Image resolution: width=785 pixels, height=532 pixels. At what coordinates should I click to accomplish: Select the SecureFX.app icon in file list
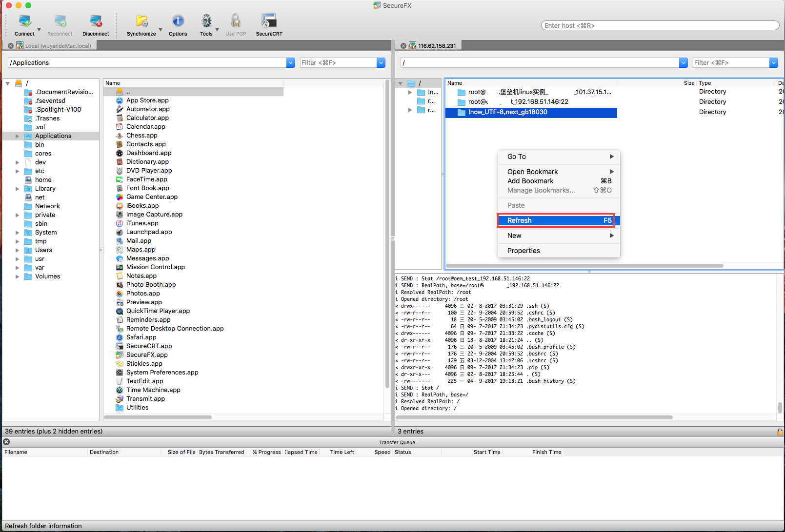pos(120,355)
